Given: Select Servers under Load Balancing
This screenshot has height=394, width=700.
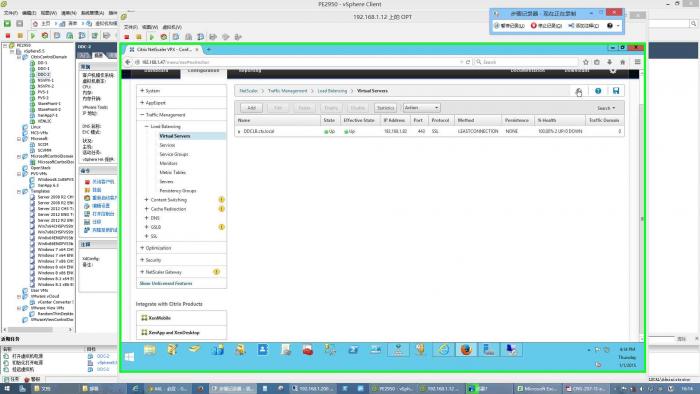Looking at the screenshot, I should pyautogui.click(x=166, y=182).
